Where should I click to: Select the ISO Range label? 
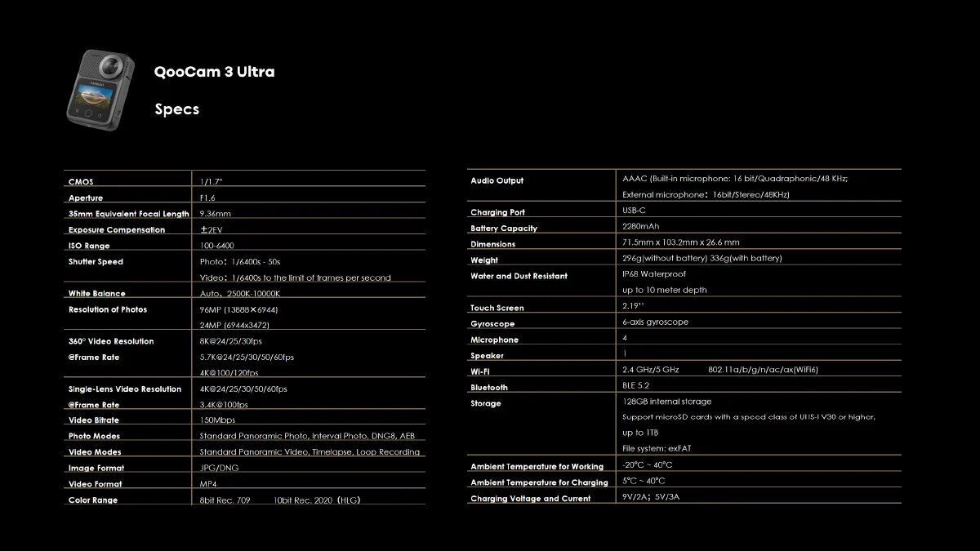click(x=89, y=246)
